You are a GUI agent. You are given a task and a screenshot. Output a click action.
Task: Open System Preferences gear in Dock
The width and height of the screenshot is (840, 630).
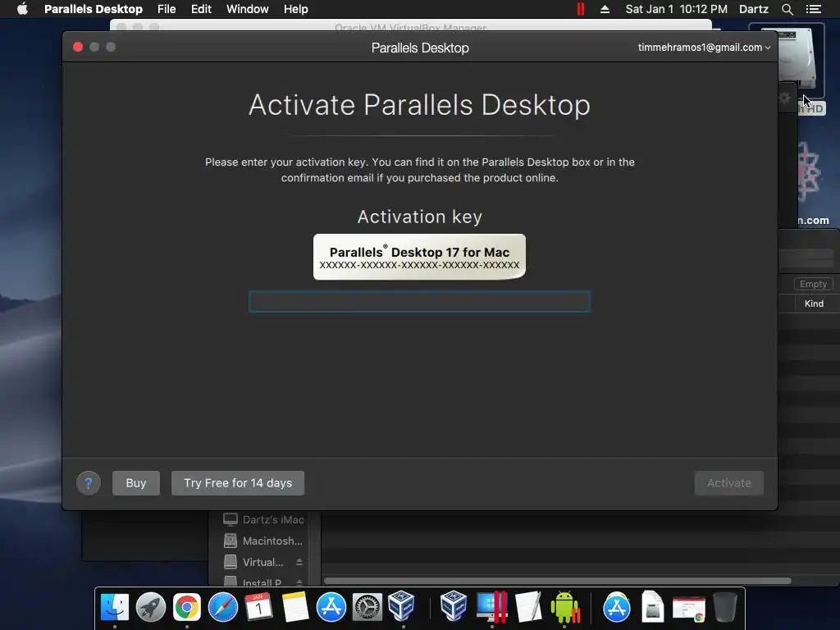[367, 607]
